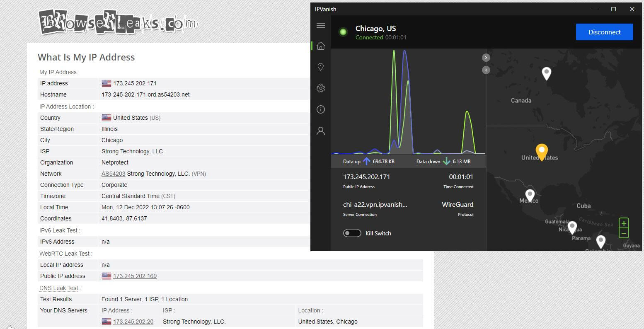Zoom out on the IPVanish map
The image size is (644, 329).
[624, 233]
